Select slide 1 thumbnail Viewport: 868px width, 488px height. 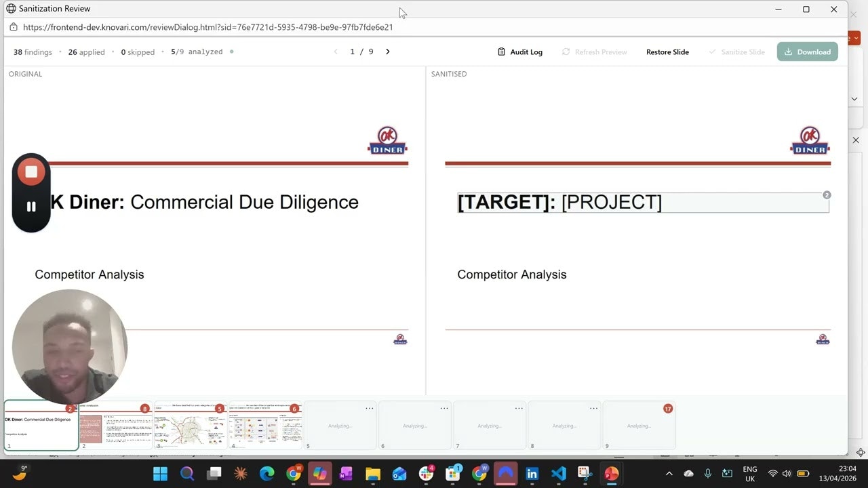pyautogui.click(x=41, y=426)
